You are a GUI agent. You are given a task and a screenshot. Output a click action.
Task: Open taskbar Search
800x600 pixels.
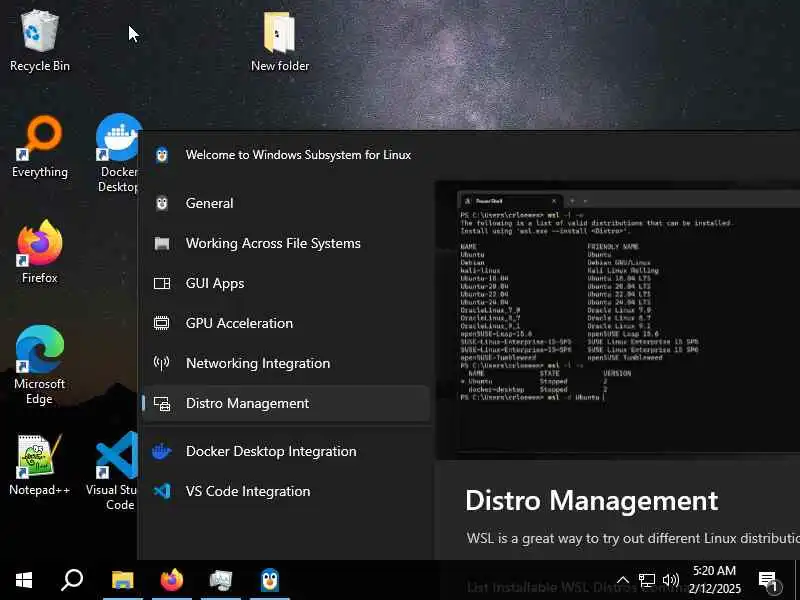click(72, 580)
